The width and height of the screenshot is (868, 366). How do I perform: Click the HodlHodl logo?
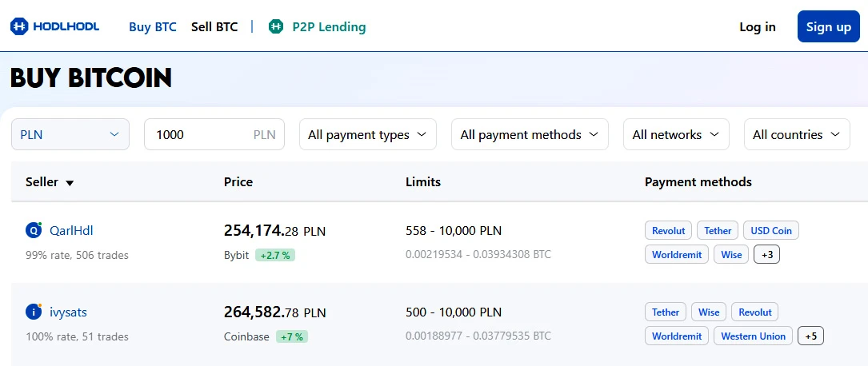coord(55,26)
